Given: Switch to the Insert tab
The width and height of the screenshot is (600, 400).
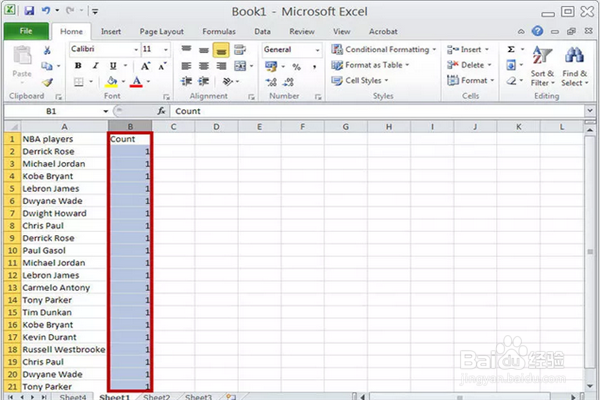Looking at the screenshot, I should point(111,31).
